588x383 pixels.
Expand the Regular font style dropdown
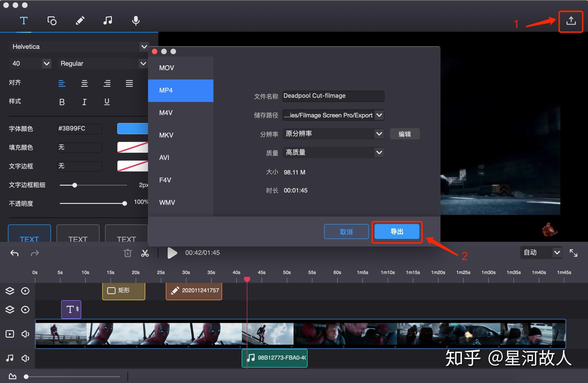(x=143, y=64)
